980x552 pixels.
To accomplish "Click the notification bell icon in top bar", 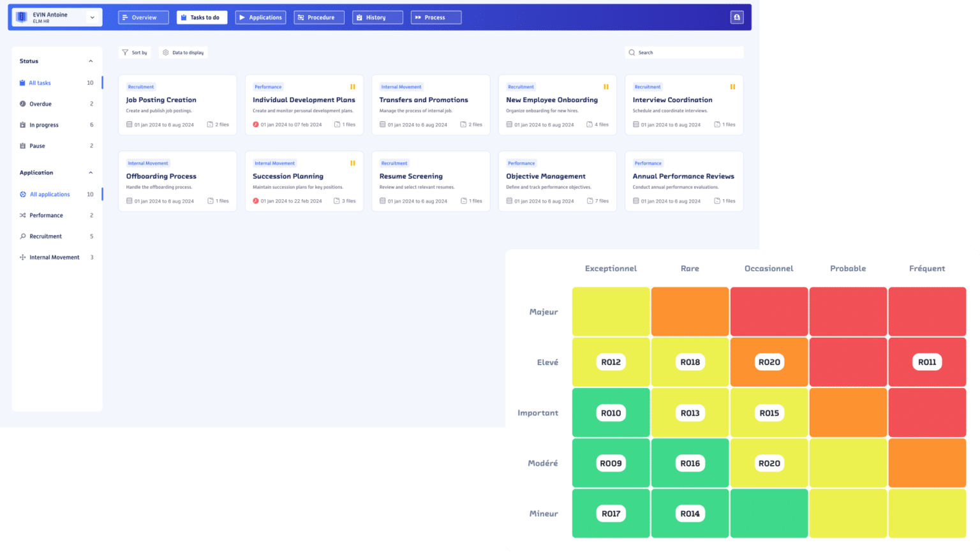I will [737, 17].
